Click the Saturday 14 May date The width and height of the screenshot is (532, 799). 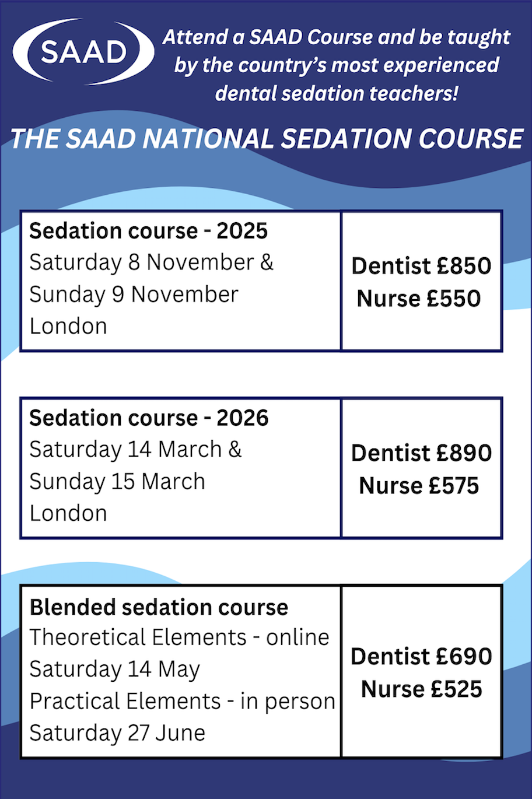pyautogui.click(x=115, y=670)
